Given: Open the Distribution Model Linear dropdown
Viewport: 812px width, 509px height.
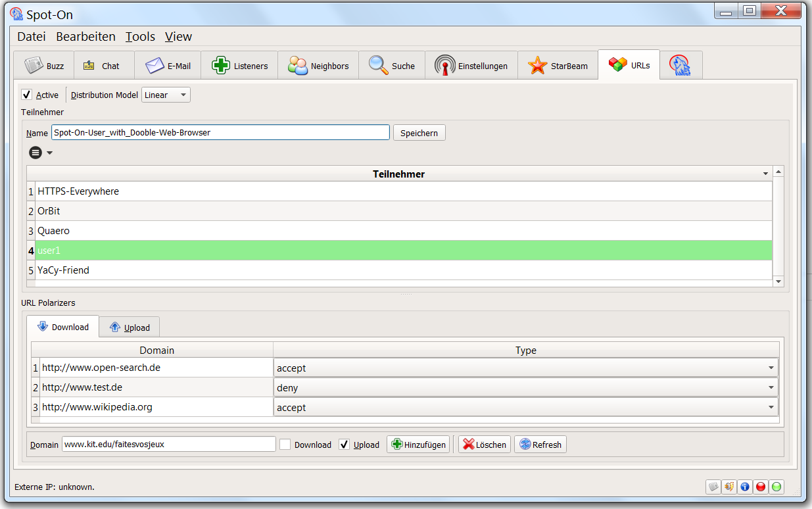Looking at the screenshot, I should coord(166,95).
